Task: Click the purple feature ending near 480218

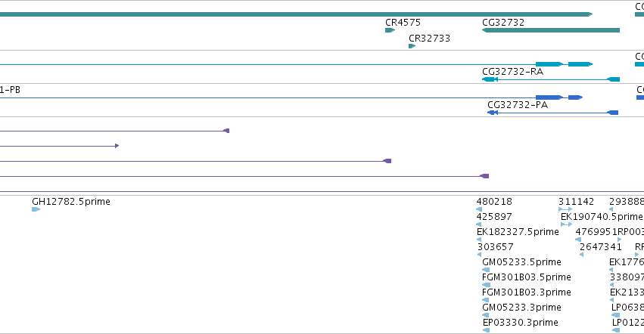Action: [244, 176]
